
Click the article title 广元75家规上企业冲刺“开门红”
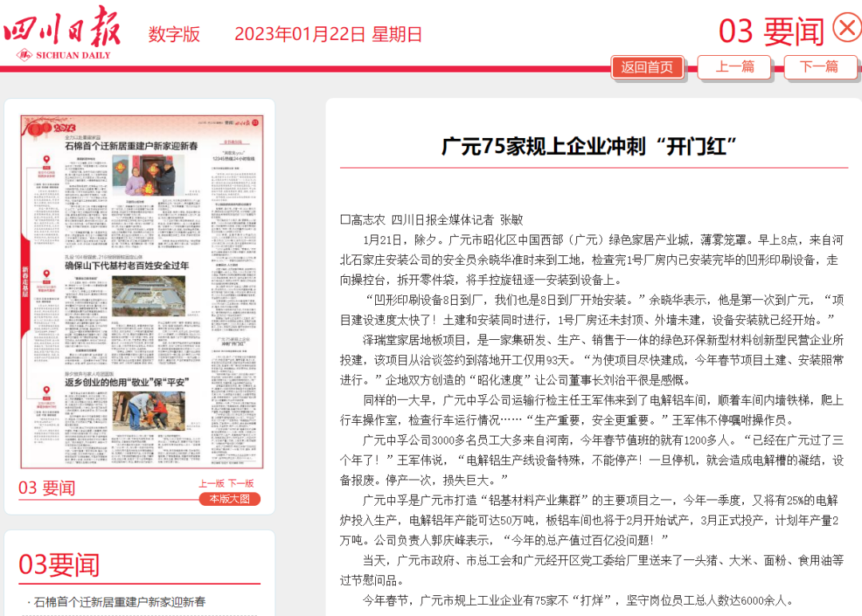point(589,147)
